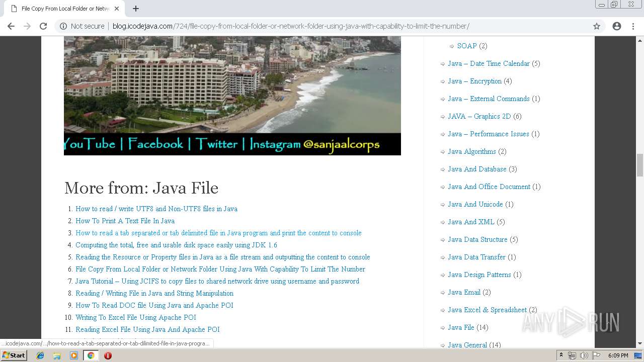Open a new browser tab
The image size is (644, 362).
point(136,9)
